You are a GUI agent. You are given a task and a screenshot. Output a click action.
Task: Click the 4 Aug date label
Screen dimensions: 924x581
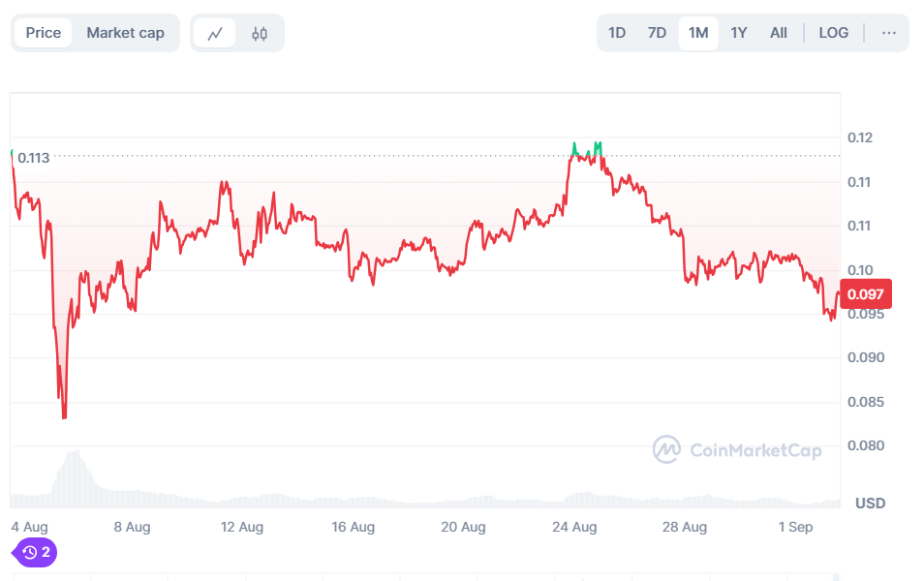pos(29,528)
